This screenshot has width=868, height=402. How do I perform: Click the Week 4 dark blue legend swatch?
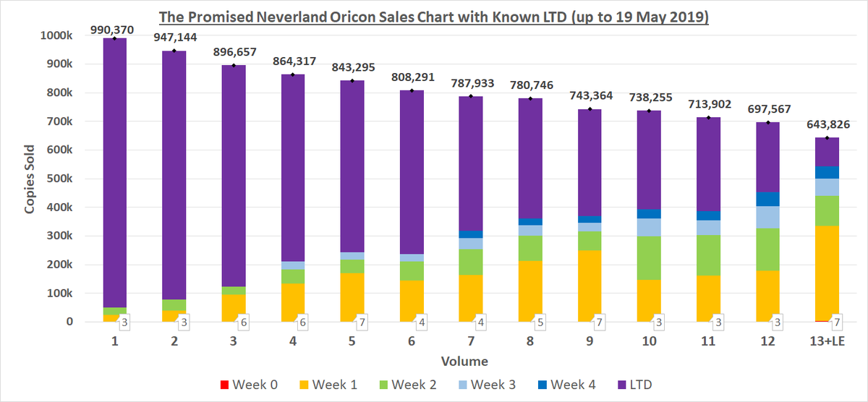tap(542, 385)
